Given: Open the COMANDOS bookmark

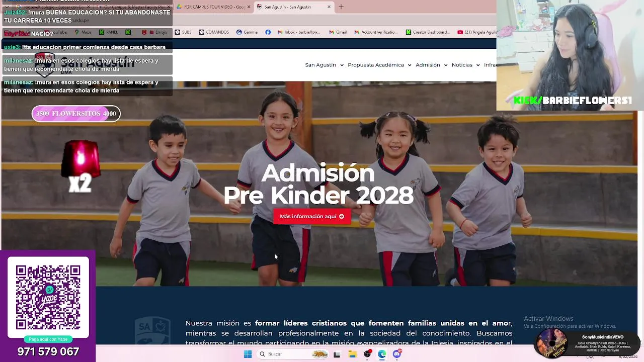Looking at the screenshot, I should (214, 32).
